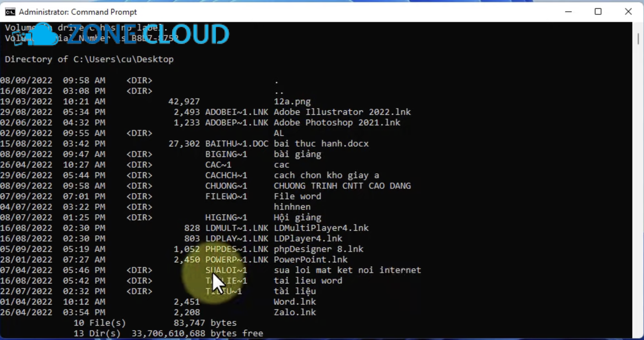Click the hinhnen directory name
The width and height of the screenshot is (644, 340).
tap(292, 207)
